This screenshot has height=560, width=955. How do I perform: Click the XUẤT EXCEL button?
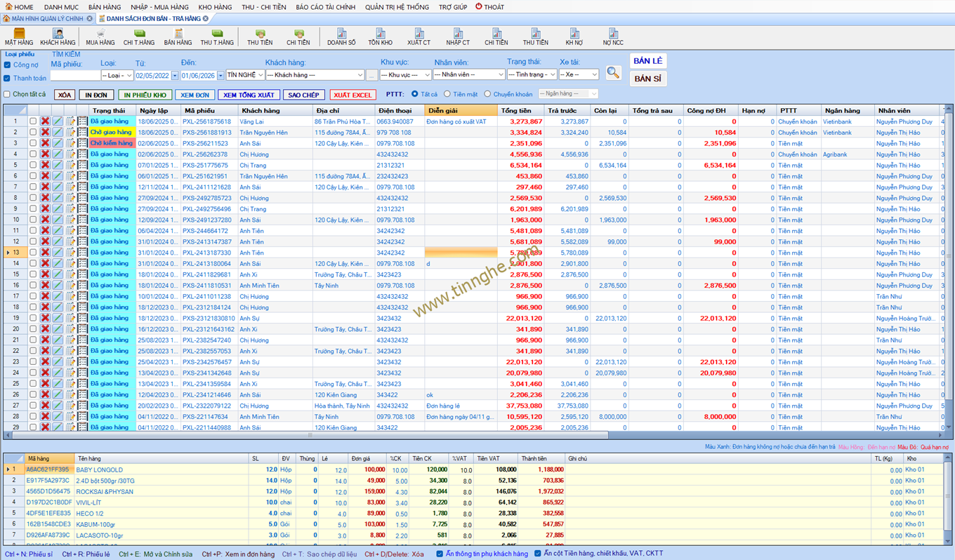click(353, 95)
